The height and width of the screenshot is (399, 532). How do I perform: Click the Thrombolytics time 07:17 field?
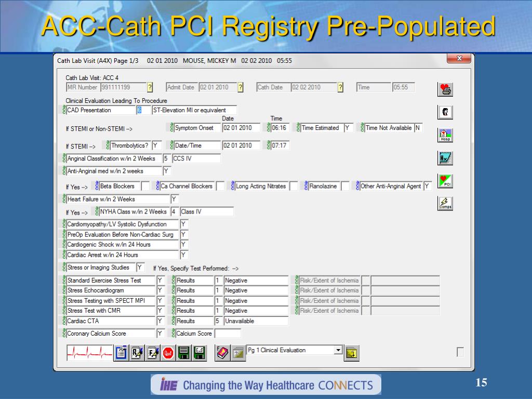(280, 145)
